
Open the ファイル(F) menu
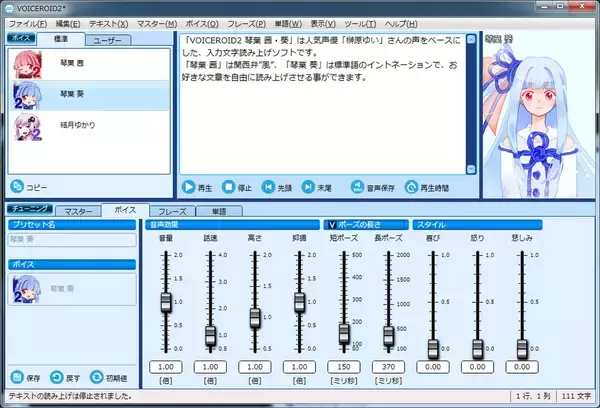click(x=27, y=22)
